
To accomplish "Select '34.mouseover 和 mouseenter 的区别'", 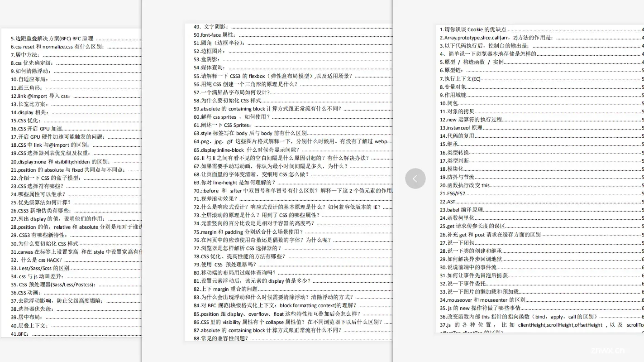I will tap(542, 300).
